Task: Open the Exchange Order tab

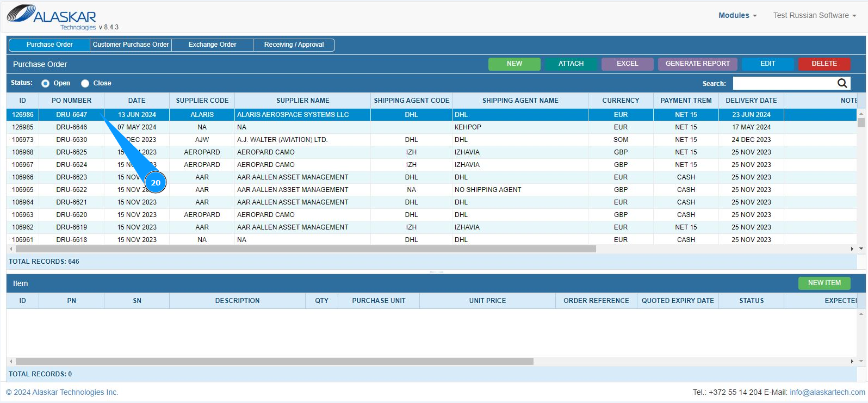Action: click(x=212, y=45)
